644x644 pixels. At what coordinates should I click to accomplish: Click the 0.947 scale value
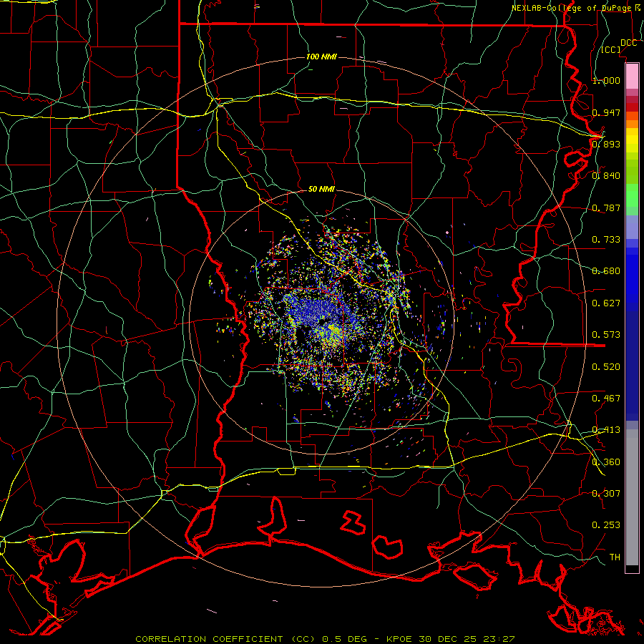tap(606, 112)
